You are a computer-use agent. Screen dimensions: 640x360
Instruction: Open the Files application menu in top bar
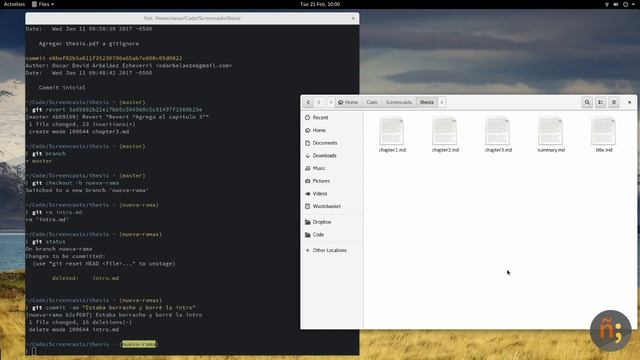43,4
